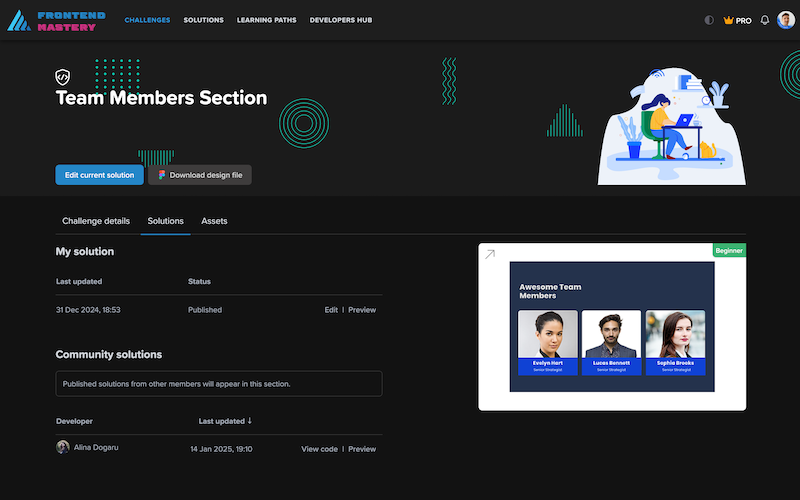Open the Developers Hub page
800x500 pixels.
[341, 20]
